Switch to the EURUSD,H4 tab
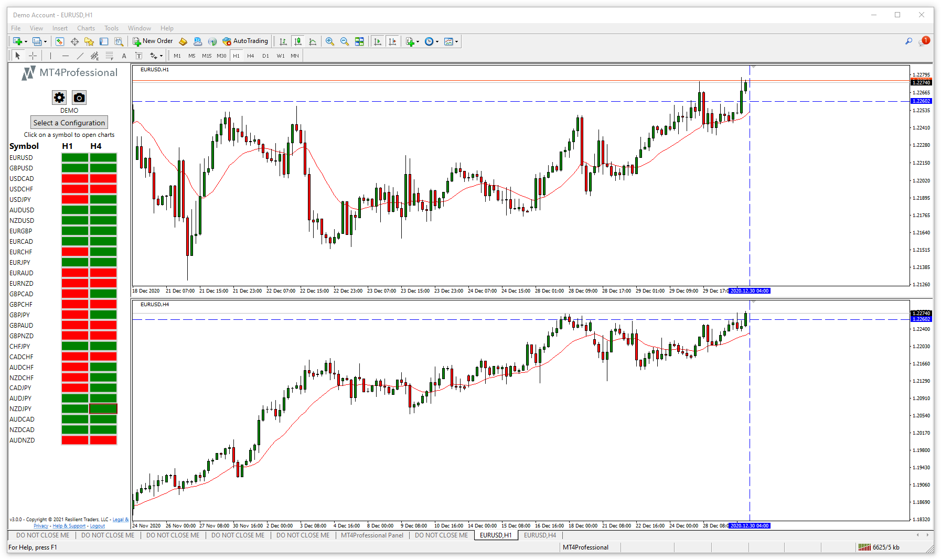 point(540,535)
